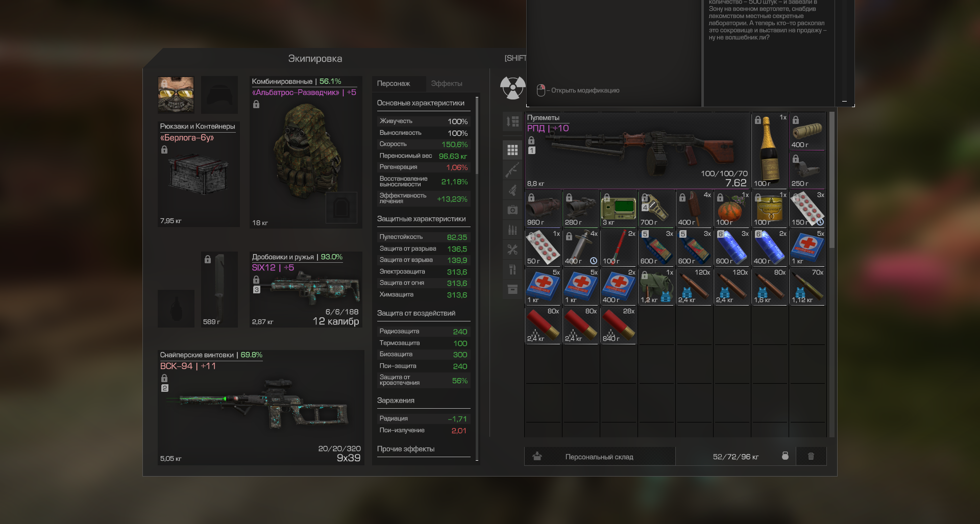
Task: Select the suppressor item weighing 400 г
Action: pos(807,131)
